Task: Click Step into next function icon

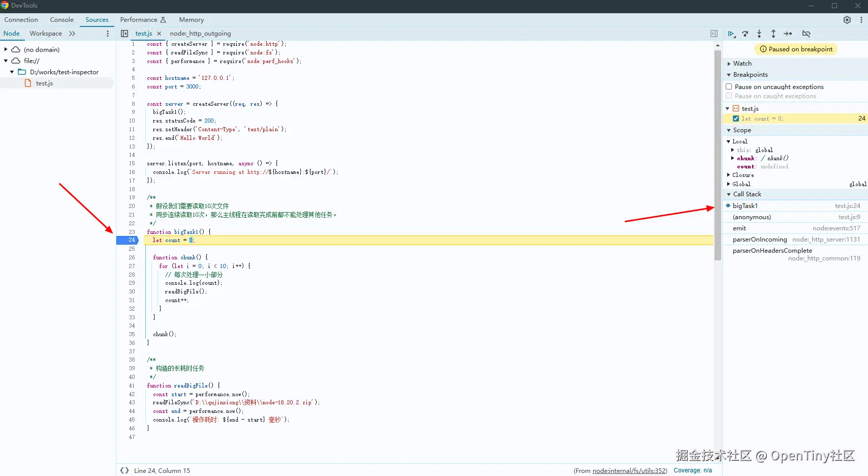Action: pos(759,34)
